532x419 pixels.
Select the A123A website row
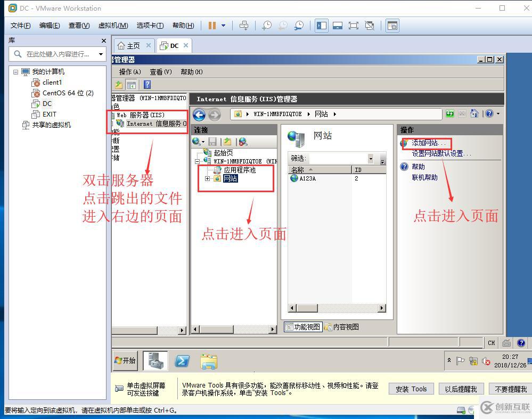tap(337, 178)
